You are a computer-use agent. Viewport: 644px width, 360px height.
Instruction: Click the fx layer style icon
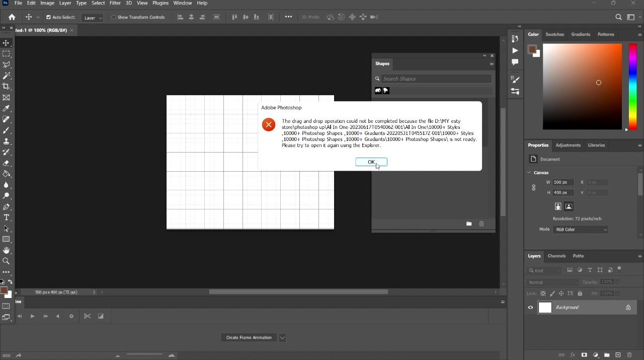coord(573,355)
